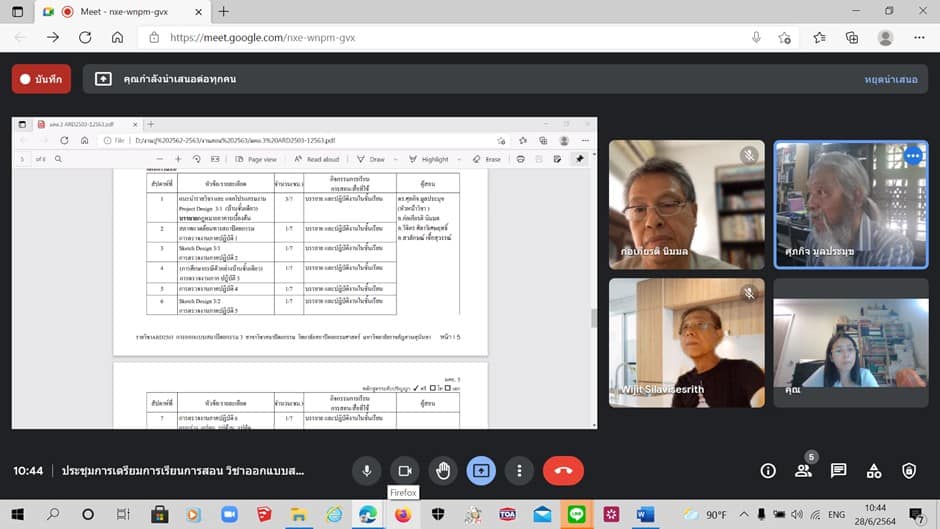The width and height of the screenshot is (940, 529).
Task: Click หยุดนำเสนอ to stop presenting
Action: pyautogui.click(x=890, y=79)
